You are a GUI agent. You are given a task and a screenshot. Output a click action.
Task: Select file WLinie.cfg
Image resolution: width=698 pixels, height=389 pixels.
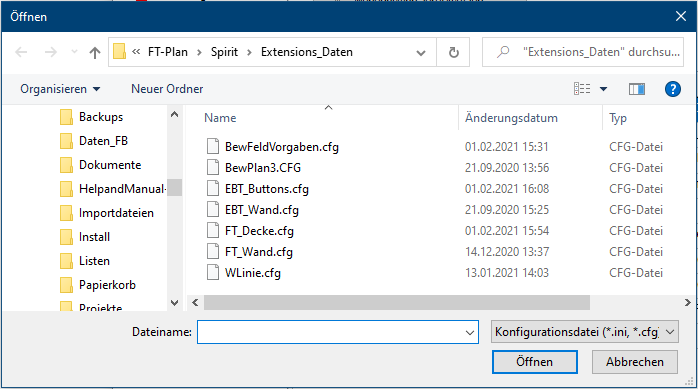click(x=253, y=272)
